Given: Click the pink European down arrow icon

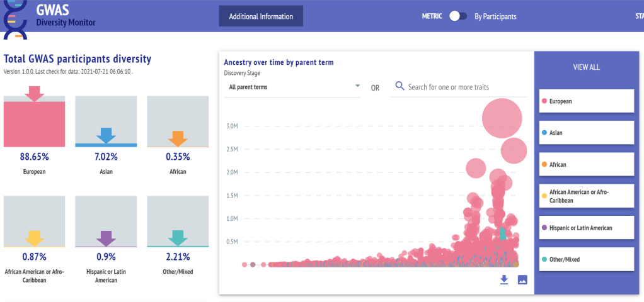Looking at the screenshot, I should (x=35, y=93).
